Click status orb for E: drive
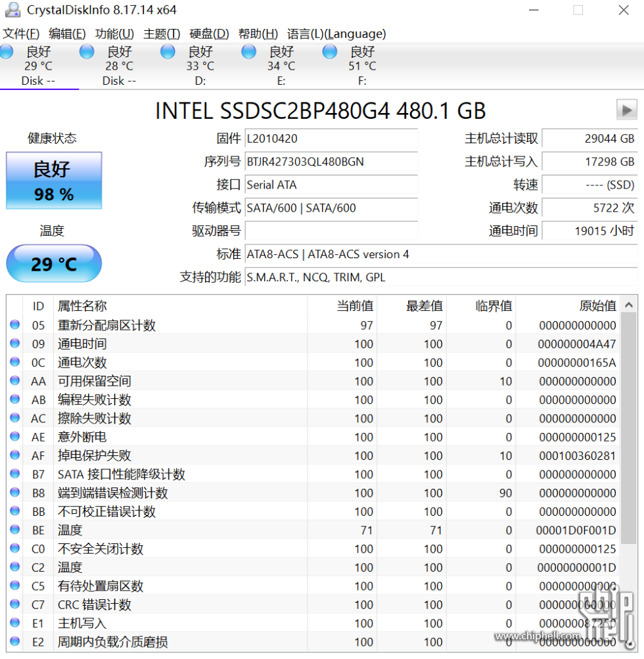Viewport: 644px width, 659px height. [x=249, y=52]
